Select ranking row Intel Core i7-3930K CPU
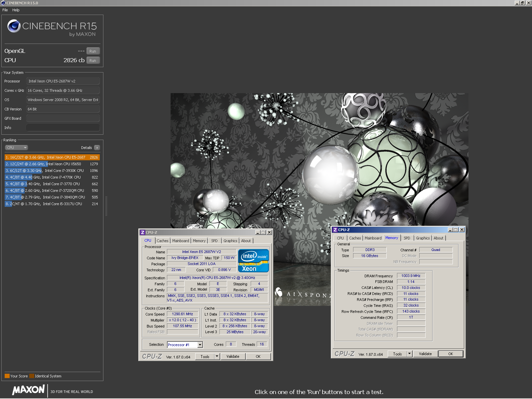The height and width of the screenshot is (399, 532). [52, 171]
